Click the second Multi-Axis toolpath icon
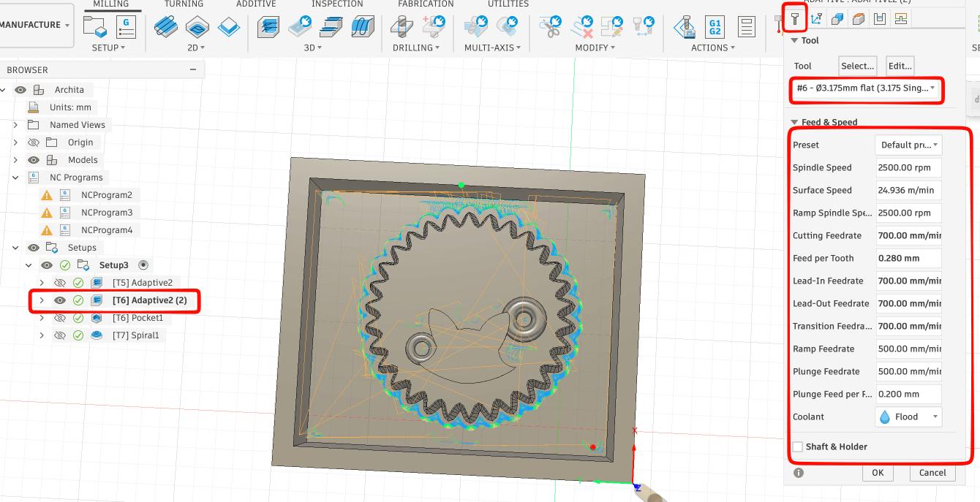 (x=508, y=26)
